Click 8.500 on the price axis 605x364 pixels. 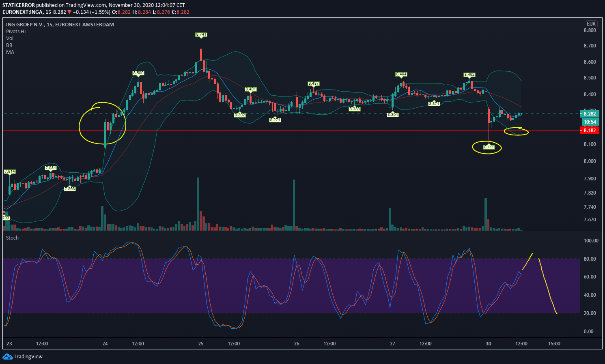(590, 78)
